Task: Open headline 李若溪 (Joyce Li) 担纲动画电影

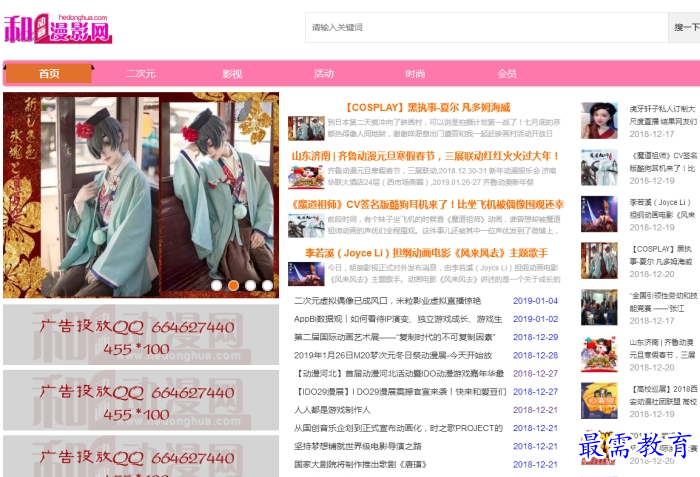Action: click(426, 253)
